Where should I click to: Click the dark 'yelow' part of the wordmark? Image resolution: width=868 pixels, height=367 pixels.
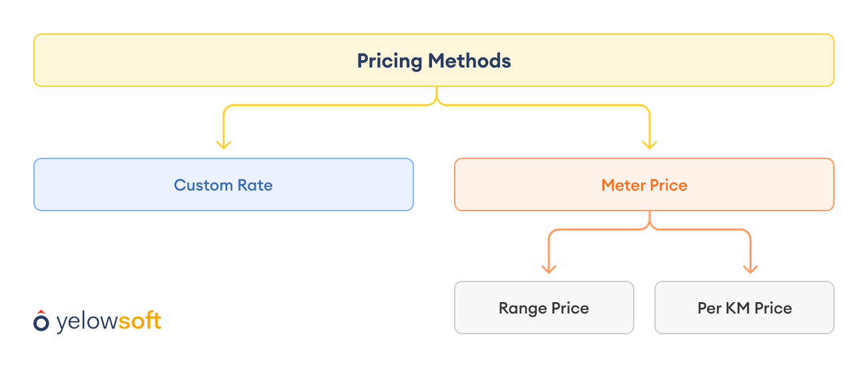tap(87, 322)
